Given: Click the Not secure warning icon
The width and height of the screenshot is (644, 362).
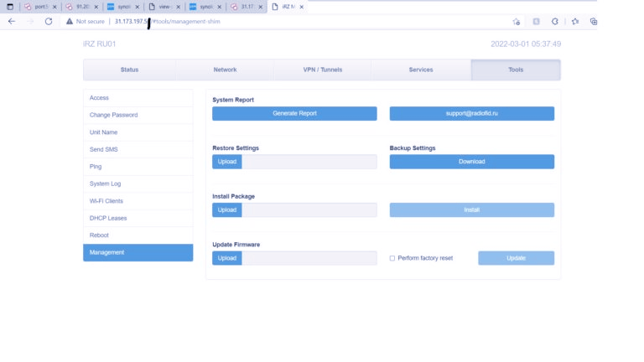Looking at the screenshot, I should (x=70, y=21).
